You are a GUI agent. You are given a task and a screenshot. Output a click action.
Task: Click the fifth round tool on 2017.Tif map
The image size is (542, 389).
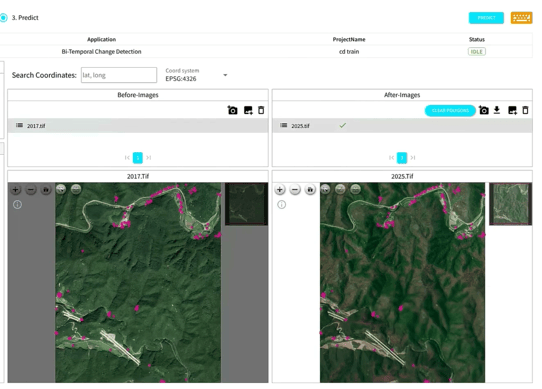click(x=76, y=189)
